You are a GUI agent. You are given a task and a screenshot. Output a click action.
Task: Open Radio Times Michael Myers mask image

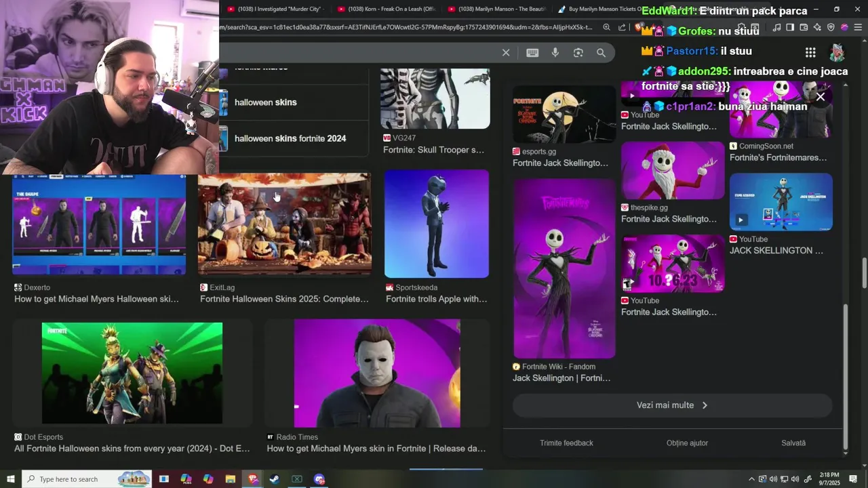[377, 373]
